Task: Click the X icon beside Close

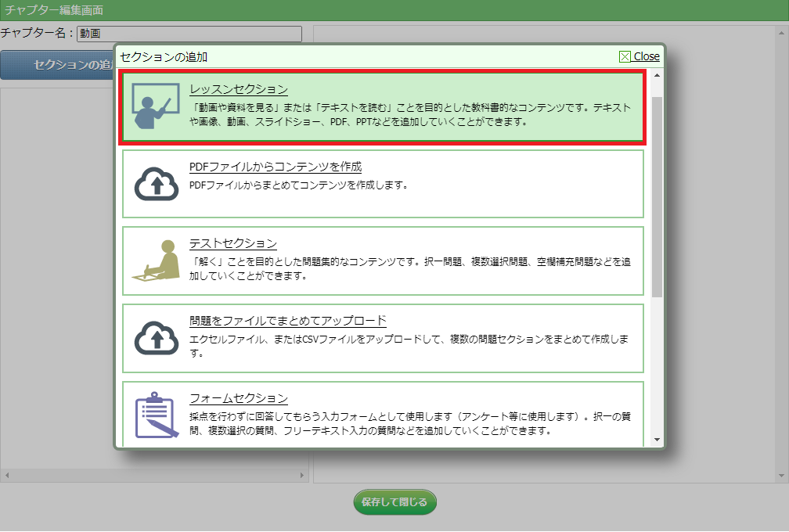Action: (x=625, y=56)
